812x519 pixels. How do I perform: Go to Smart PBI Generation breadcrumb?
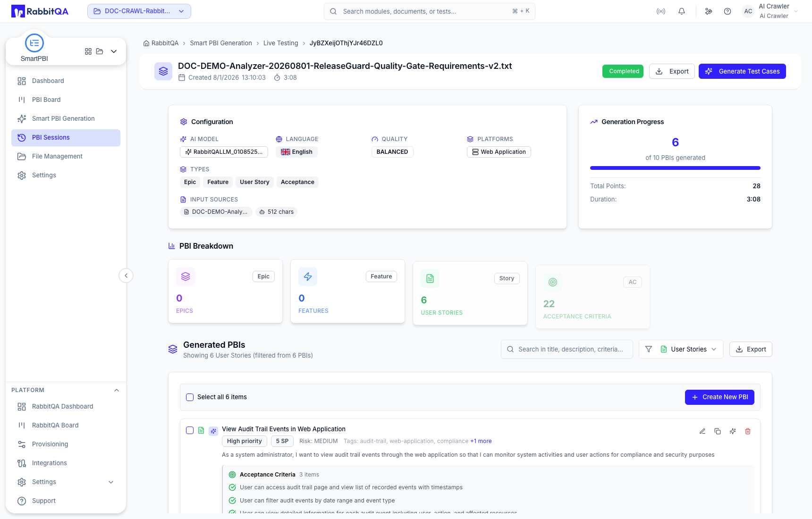221,43
